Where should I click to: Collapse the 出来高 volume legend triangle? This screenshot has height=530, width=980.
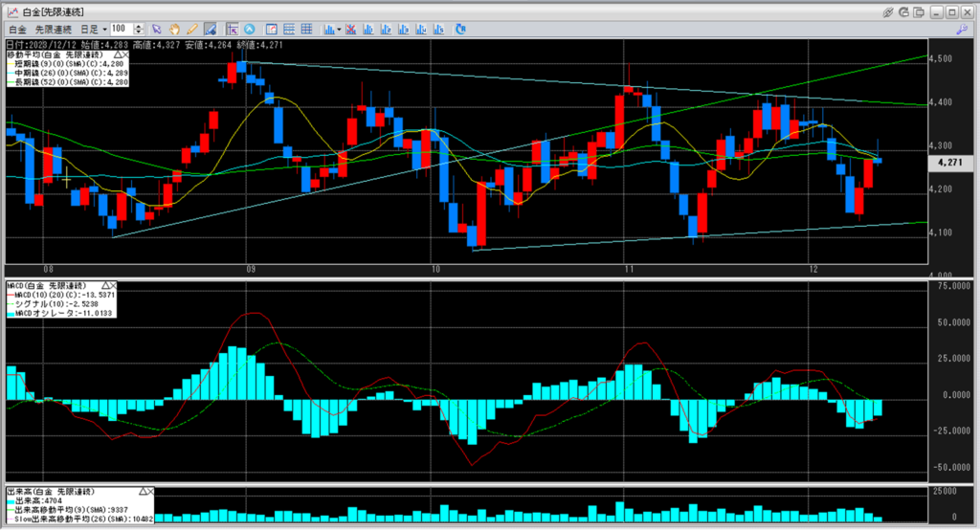(143, 492)
